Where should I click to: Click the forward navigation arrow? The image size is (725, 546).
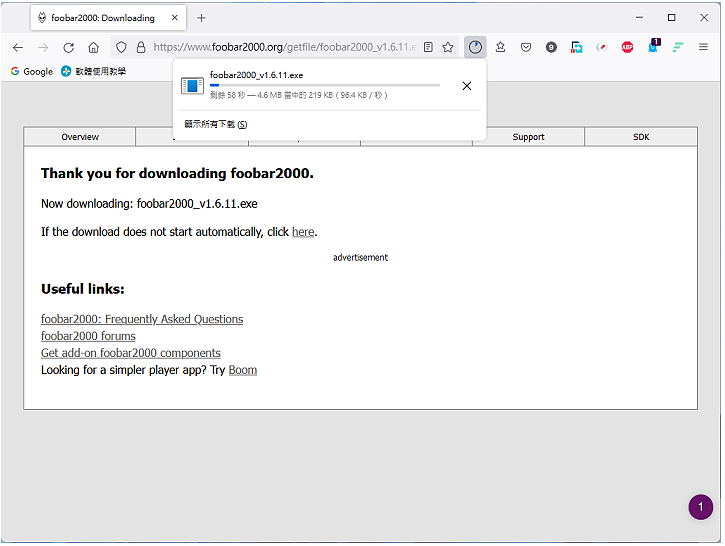[43, 47]
